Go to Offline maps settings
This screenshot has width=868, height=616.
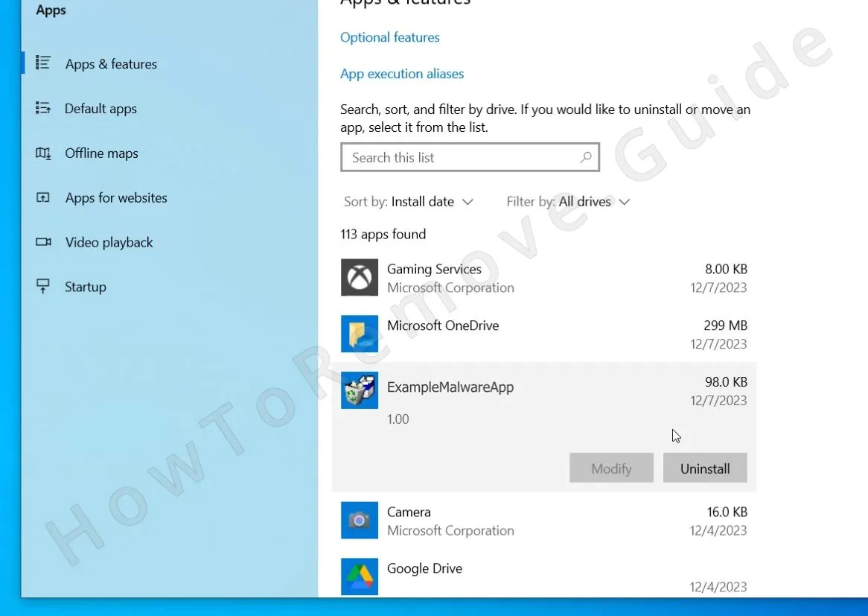pos(101,153)
